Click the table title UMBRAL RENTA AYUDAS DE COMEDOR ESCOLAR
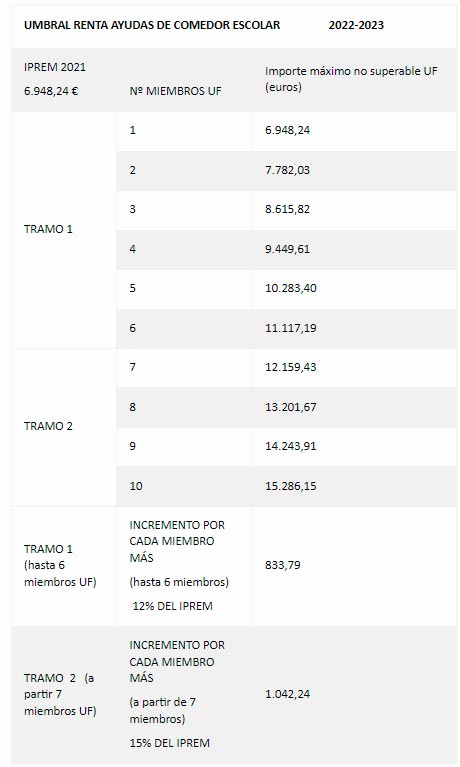Screen dimensions: 460x767 pyautogui.click(x=152, y=25)
